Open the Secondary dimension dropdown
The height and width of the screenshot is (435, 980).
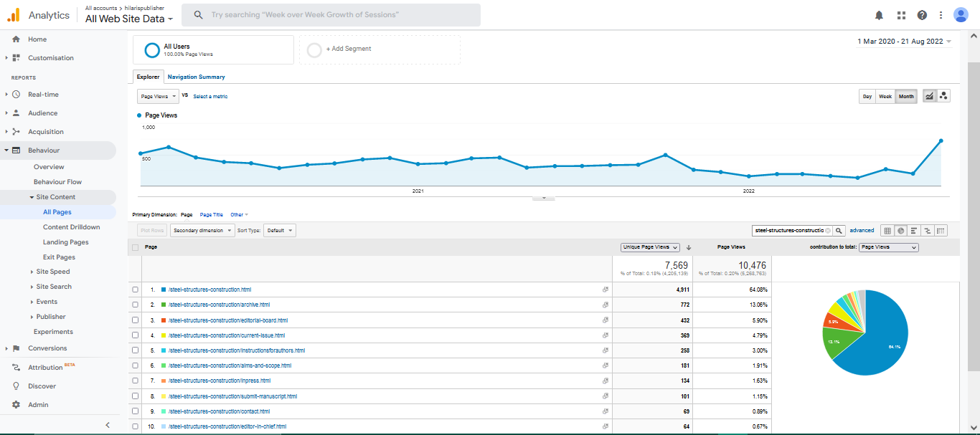tap(202, 231)
